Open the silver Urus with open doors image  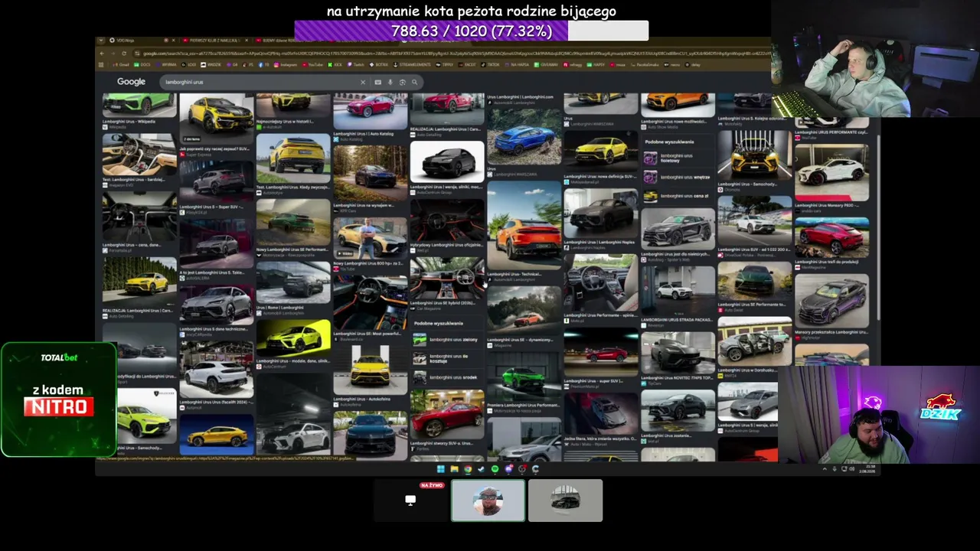755,341
